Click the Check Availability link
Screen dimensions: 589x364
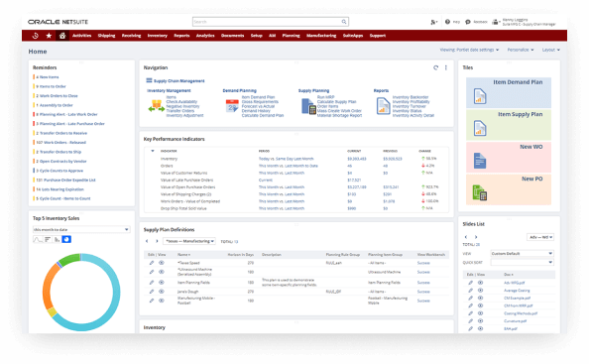click(x=181, y=102)
